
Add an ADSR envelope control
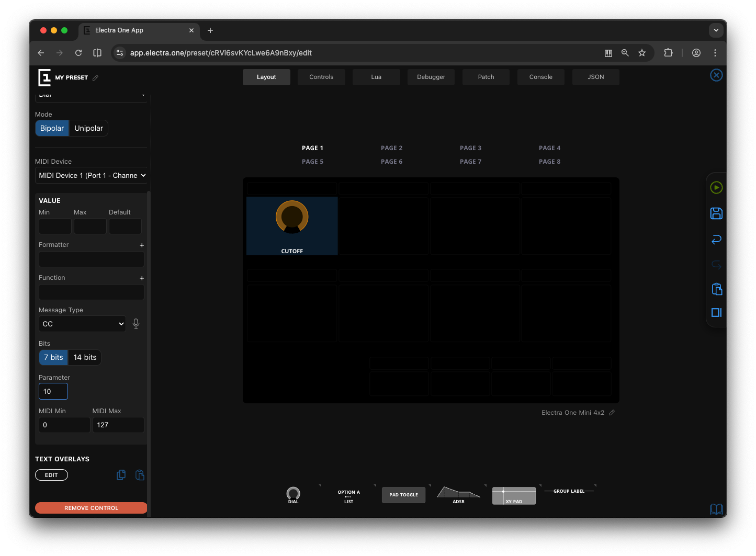458,495
